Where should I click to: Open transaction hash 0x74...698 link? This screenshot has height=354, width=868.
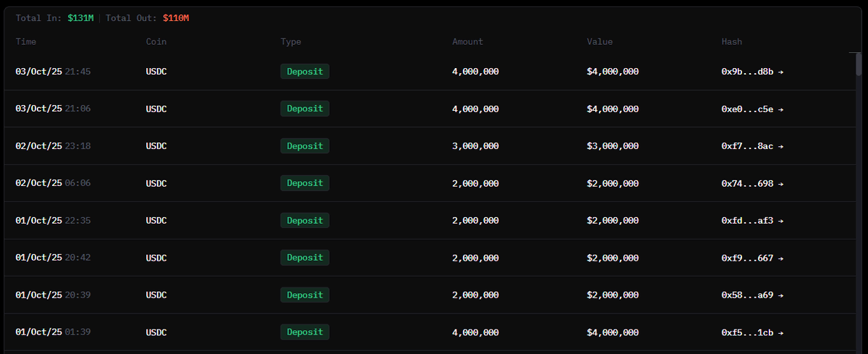pyautogui.click(x=752, y=184)
